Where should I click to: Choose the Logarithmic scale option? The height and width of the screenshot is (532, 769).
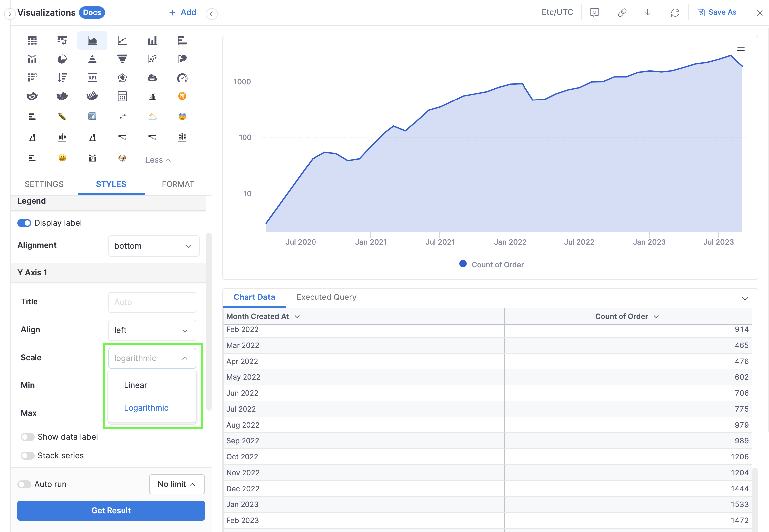152,408
